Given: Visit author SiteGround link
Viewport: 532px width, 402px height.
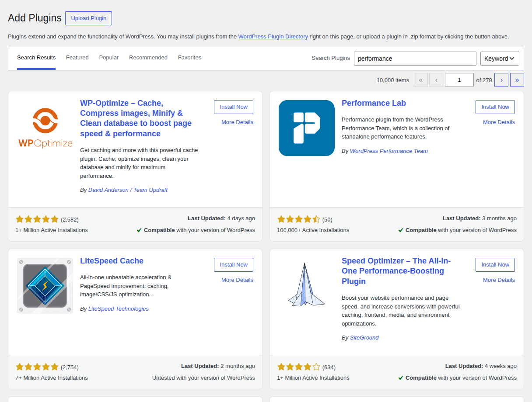Looking at the screenshot, I should pos(364,338).
